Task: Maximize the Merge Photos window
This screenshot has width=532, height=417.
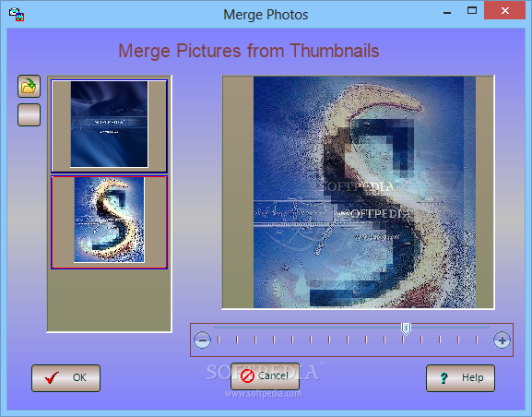Action: [472, 10]
